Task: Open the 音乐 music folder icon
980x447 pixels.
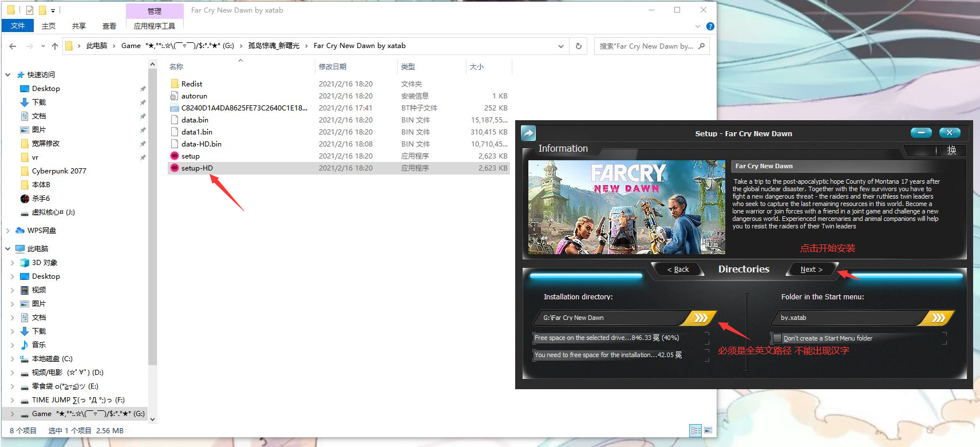Action: tap(25, 345)
